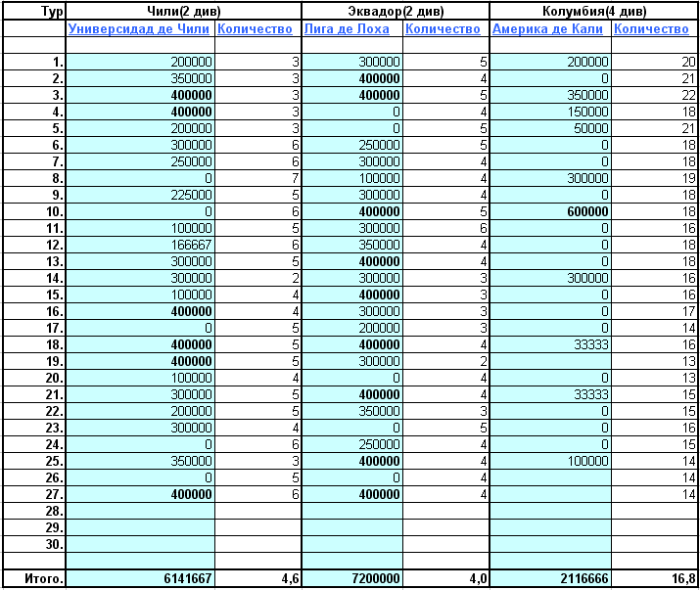
Task: Click Количество link under Чили header
Action: tap(255, 29)
